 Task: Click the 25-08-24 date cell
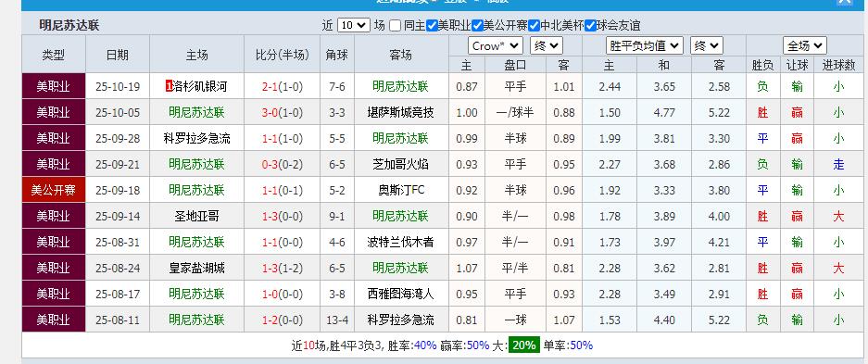pyautogui.click(x=118, y=269)
